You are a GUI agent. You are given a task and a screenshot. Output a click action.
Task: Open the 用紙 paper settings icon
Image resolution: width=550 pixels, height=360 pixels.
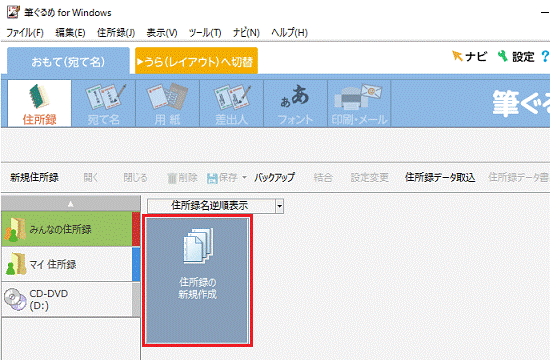coord(167,103)
